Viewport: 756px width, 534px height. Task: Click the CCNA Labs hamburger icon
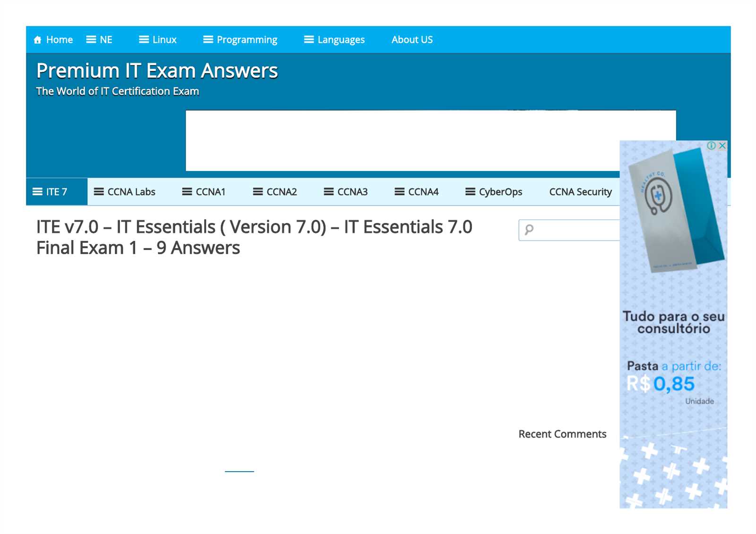(x=99, y=192)
